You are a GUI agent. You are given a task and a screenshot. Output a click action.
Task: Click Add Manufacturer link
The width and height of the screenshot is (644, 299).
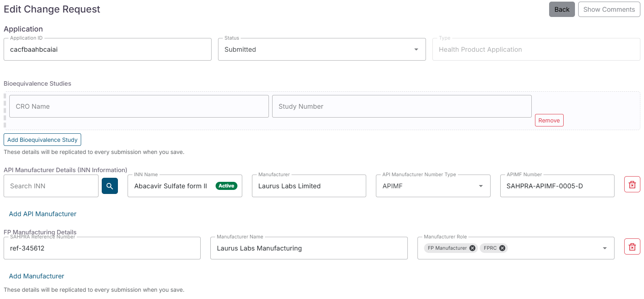37,276
